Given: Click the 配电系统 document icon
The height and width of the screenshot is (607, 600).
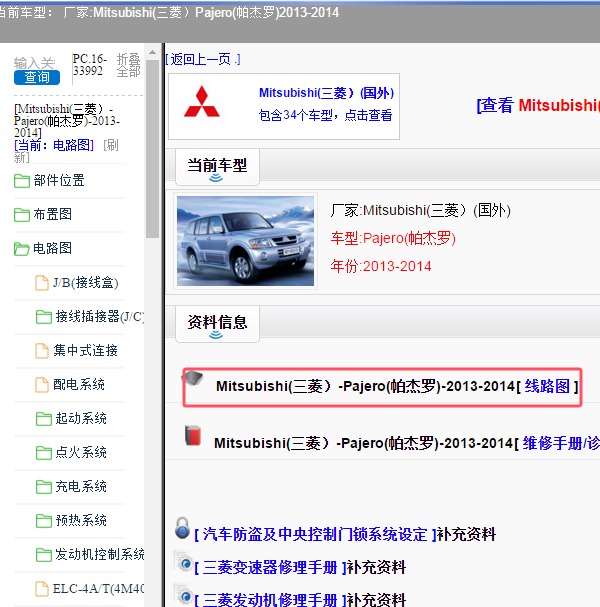Looking at the screenshot, I should pyautogui.click(x=42, y=385).
